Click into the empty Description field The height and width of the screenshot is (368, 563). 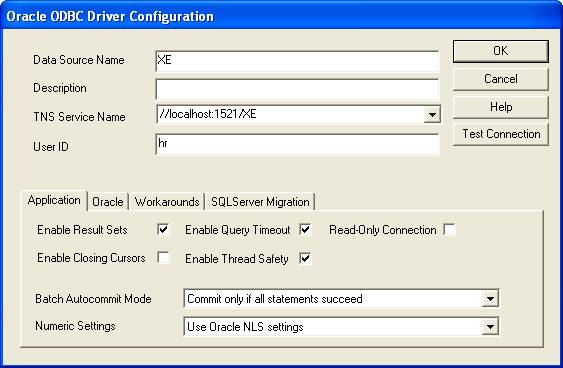pyautogui.click(x=297, y=89)
